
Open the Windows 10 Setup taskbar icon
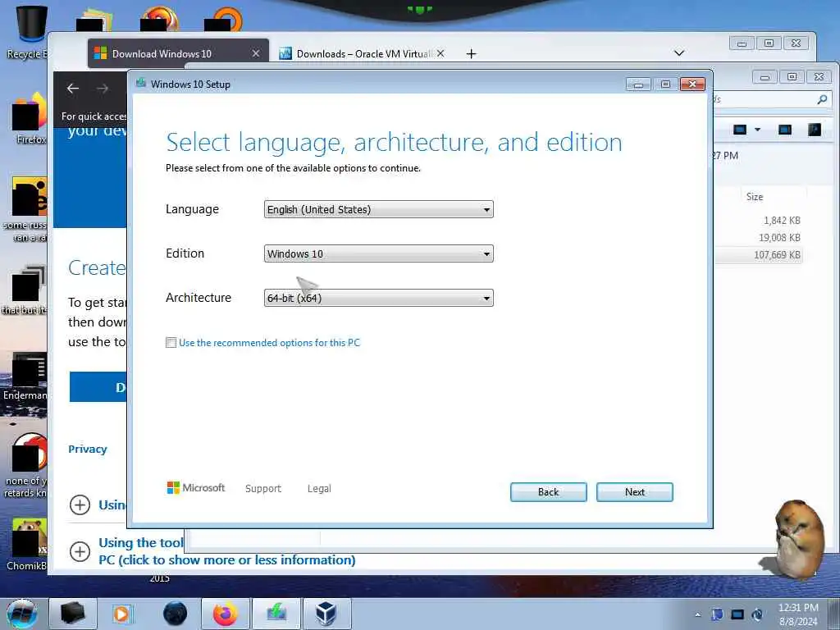(276, 614)
